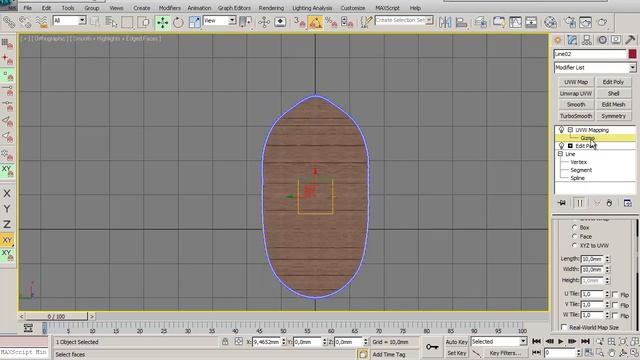Enable the Real-World Map Size checkbox
This screenshot has height=360, width=640.
(x=564, y=327)
